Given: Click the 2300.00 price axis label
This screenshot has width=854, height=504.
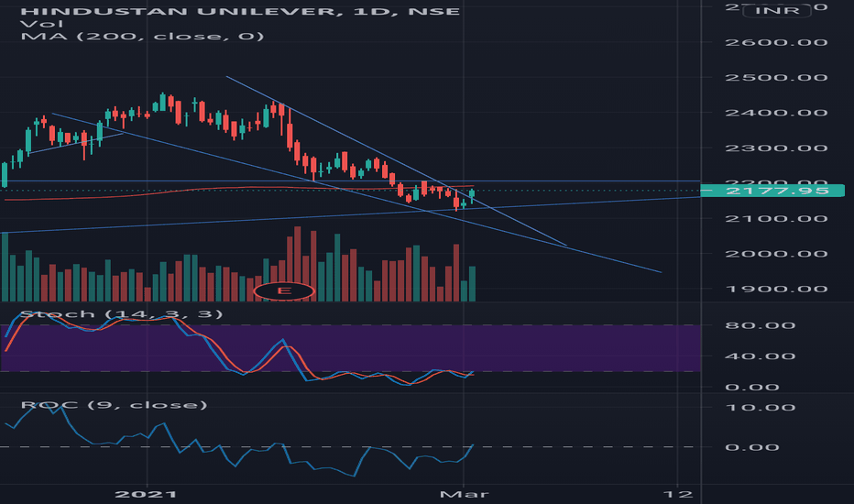Looking at the screenshot, I should pos(777,148).
